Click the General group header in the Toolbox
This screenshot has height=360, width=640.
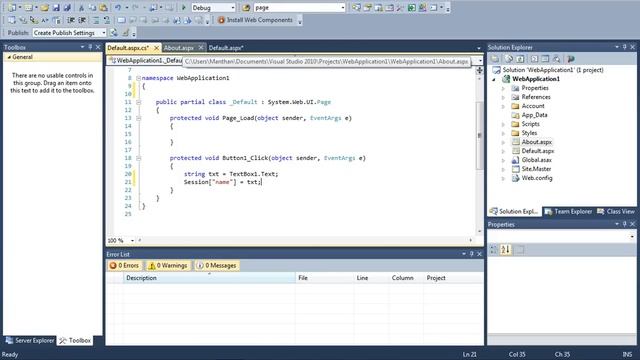pyautogui.click(x=52, y=57)
